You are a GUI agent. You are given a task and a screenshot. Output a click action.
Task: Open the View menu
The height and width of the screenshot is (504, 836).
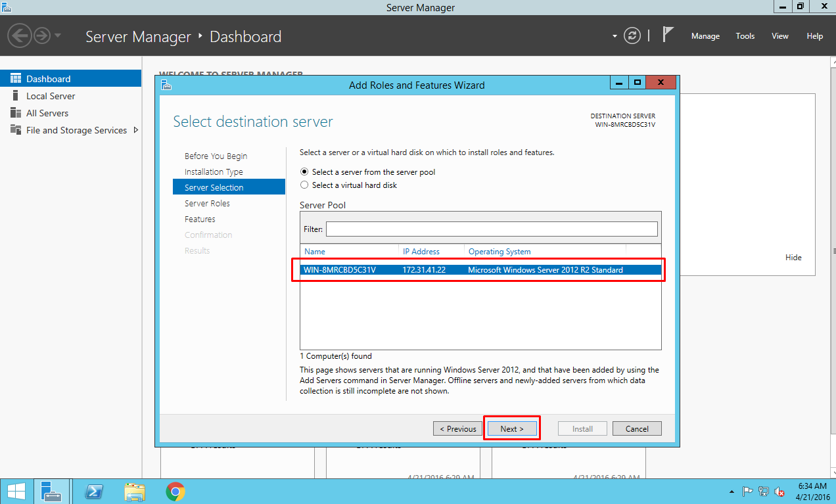point(780,36)
